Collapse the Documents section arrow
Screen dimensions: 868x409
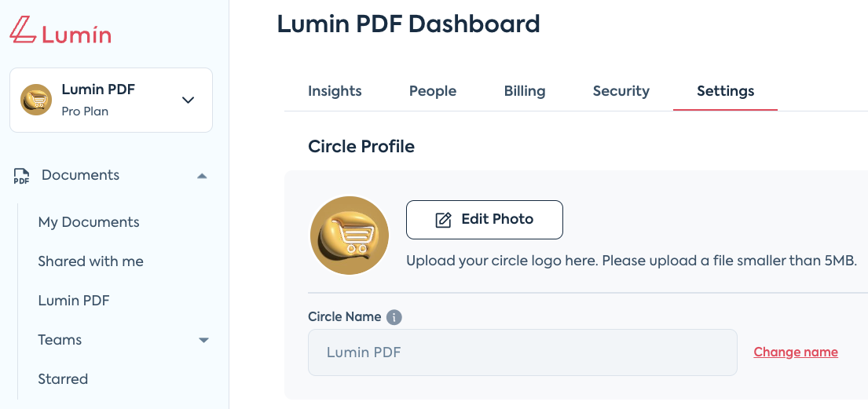202,176
